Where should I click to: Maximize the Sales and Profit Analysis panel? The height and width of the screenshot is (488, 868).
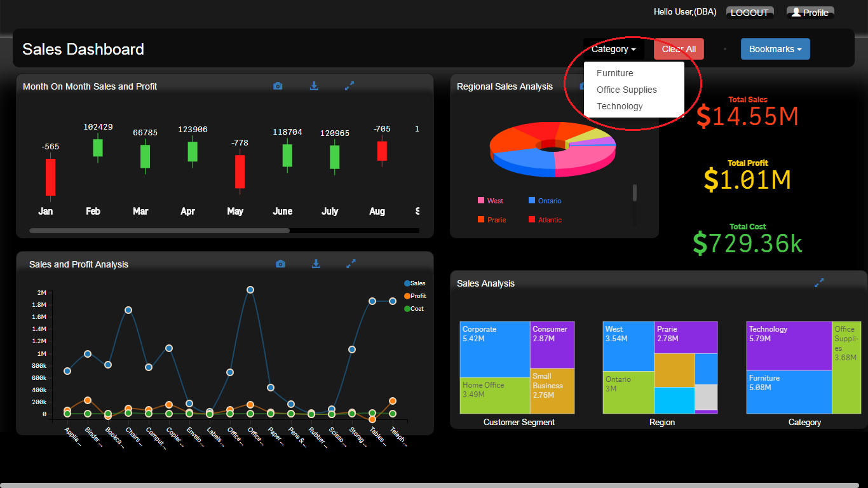tap(351, 264)
